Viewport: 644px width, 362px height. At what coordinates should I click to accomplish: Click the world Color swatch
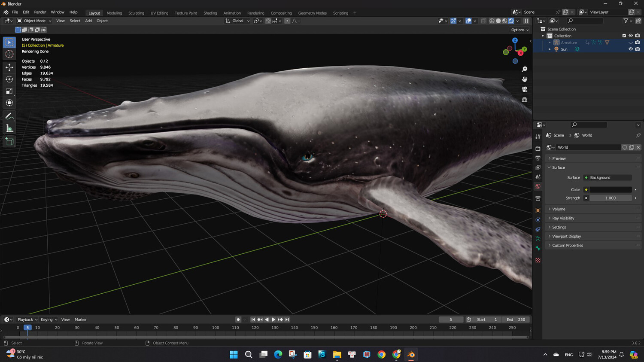point(610,189)
